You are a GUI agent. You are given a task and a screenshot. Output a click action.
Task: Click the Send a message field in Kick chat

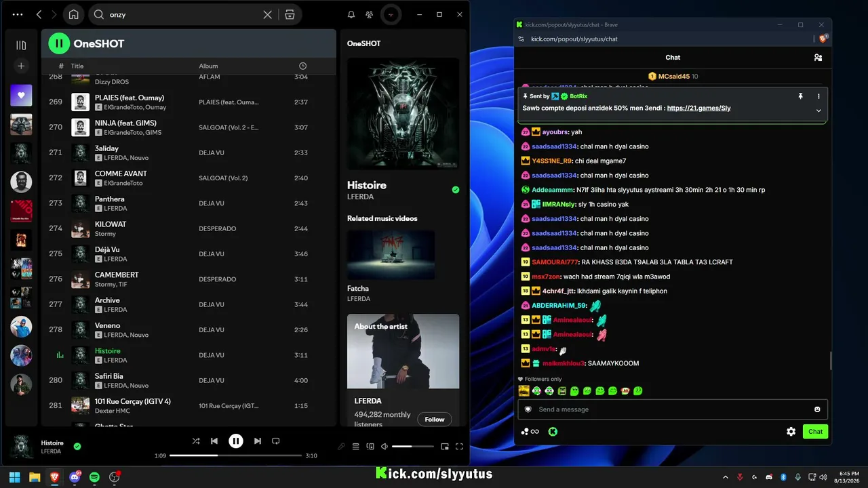point(672,409)
